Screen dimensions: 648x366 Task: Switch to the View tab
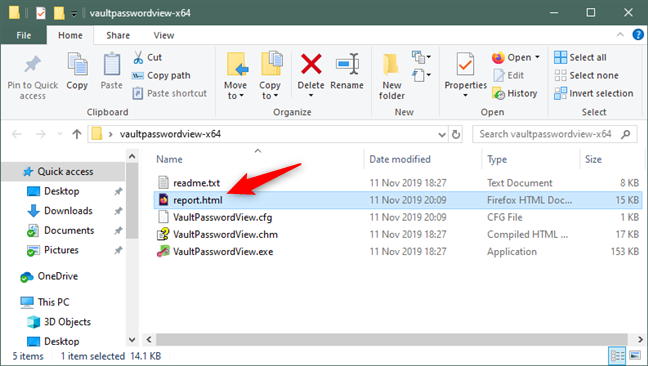(x=164, y=36)
